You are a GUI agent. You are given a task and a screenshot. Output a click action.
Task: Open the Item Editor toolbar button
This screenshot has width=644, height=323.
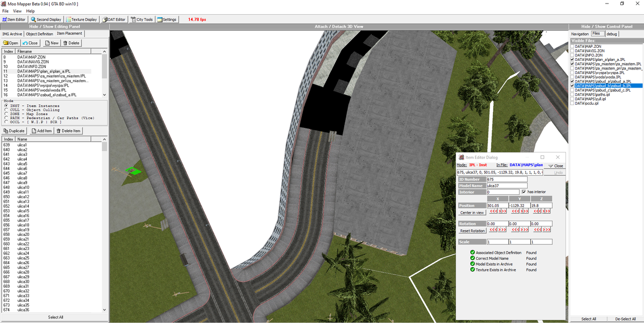click(14, 20)
